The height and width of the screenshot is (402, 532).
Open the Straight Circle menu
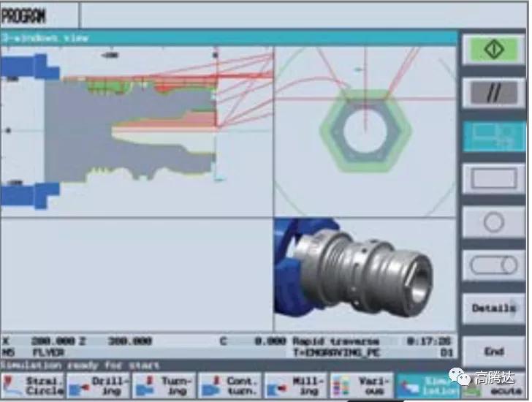click(x=34, y=385)
